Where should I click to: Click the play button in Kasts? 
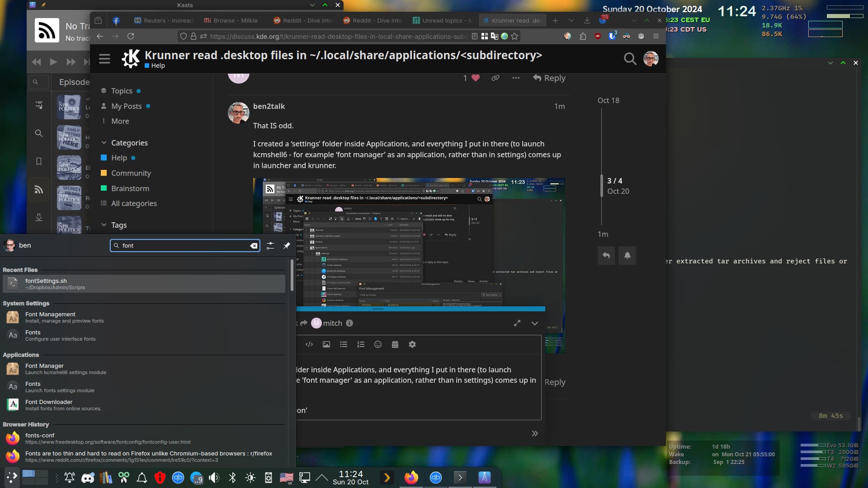53,62
